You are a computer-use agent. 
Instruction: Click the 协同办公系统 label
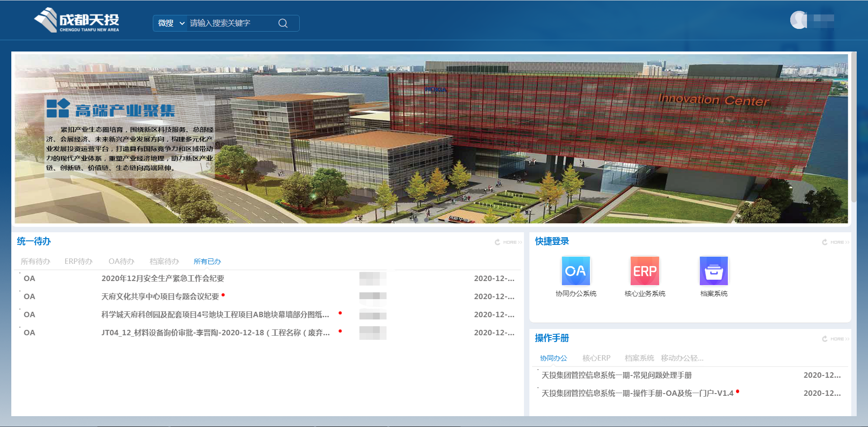pyautogui.click(x=576, y=294)
